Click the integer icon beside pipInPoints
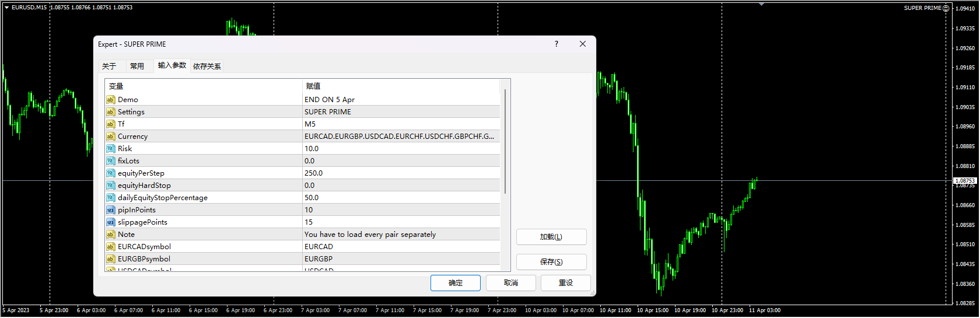The height and width of the screenshot is (318, 980). click(x=110, y=210)
